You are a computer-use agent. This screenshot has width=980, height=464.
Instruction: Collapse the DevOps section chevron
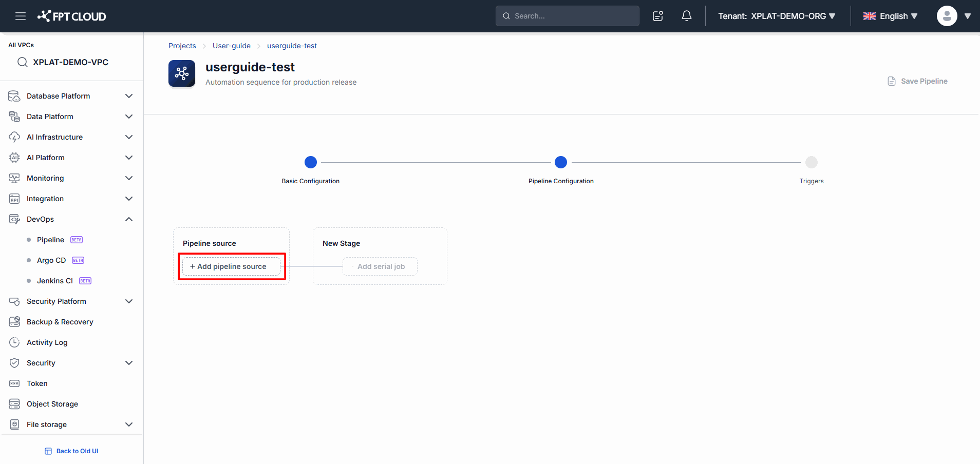coord(129,219)
